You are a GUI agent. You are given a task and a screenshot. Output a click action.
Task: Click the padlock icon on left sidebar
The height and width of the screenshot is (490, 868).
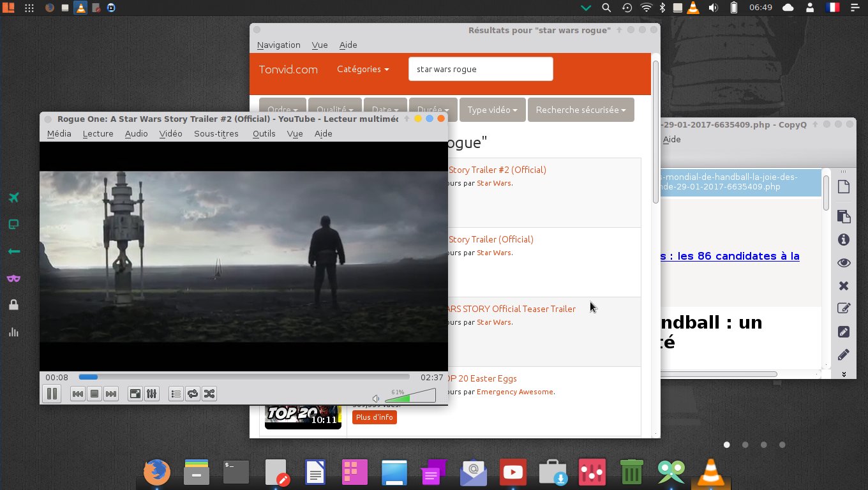13,305
